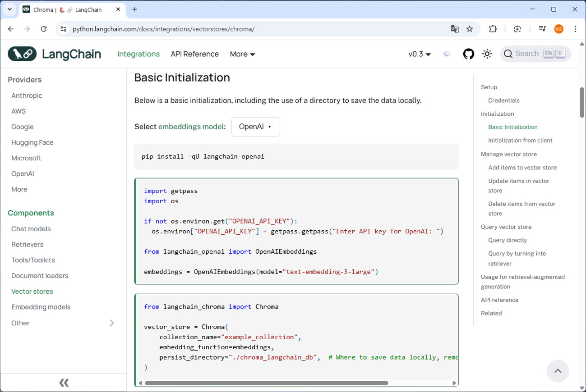
Task: Click the search magnifier icon
Action: (508, 54)
